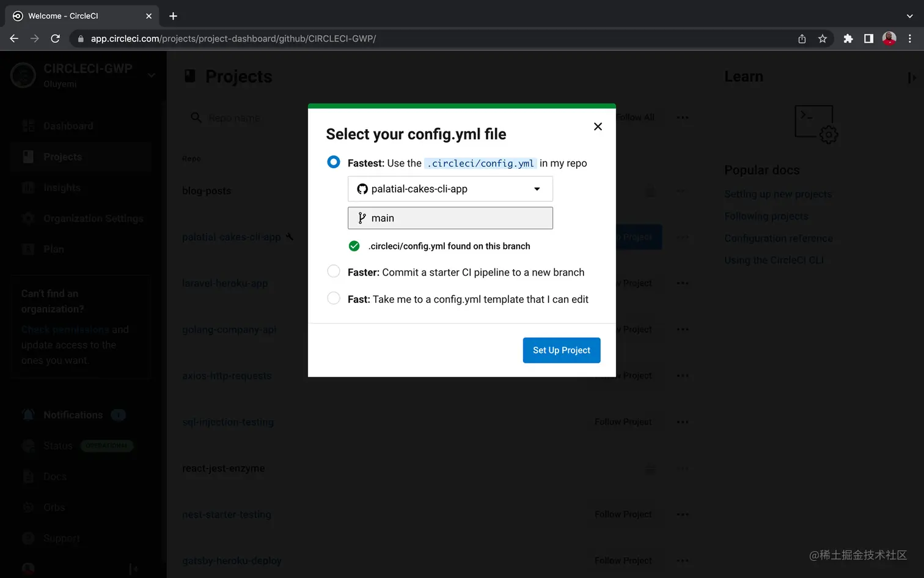Expand the palatial-cakes-cli-app repository dropdown

[537, 188]
